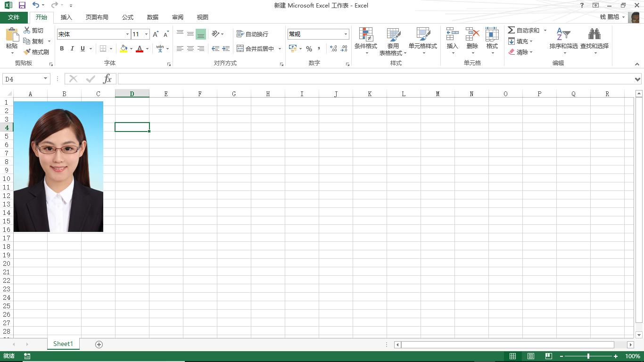Click Decrease Decimal in number group
This screenshot has height=362, width=644.
pos(344,49)
